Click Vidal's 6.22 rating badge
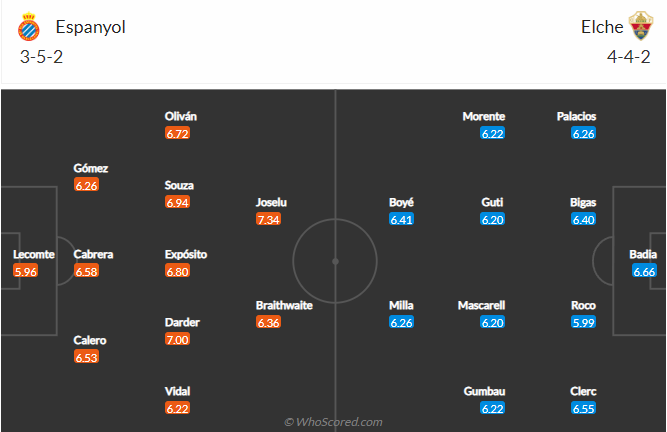The width and height of the screenshot is (667, 432). point(177,408)
